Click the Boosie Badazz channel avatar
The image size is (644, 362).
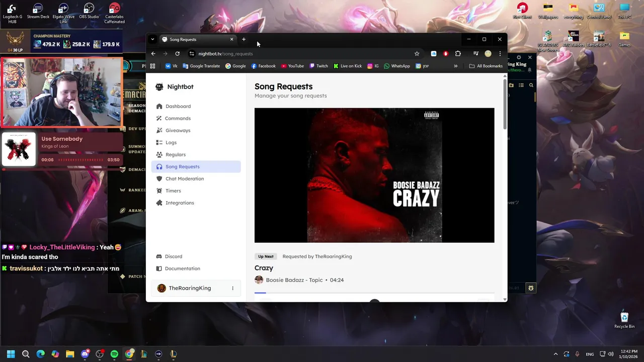(259, 280)
